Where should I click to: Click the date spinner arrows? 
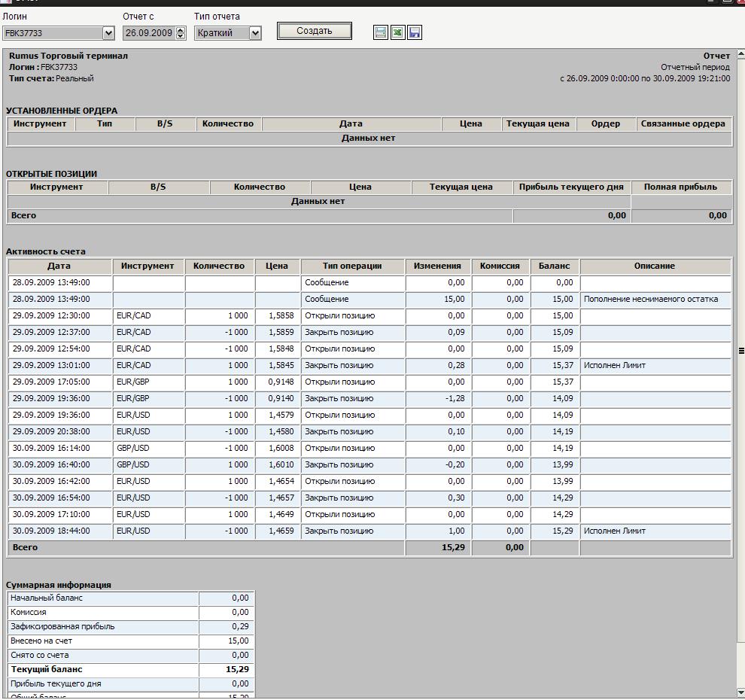(181, 33)
